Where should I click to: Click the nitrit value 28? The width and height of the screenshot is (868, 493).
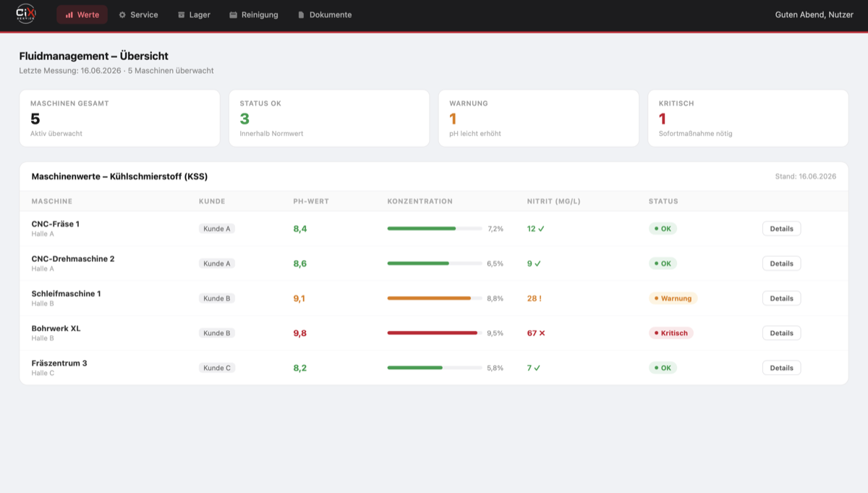point(534,298)
